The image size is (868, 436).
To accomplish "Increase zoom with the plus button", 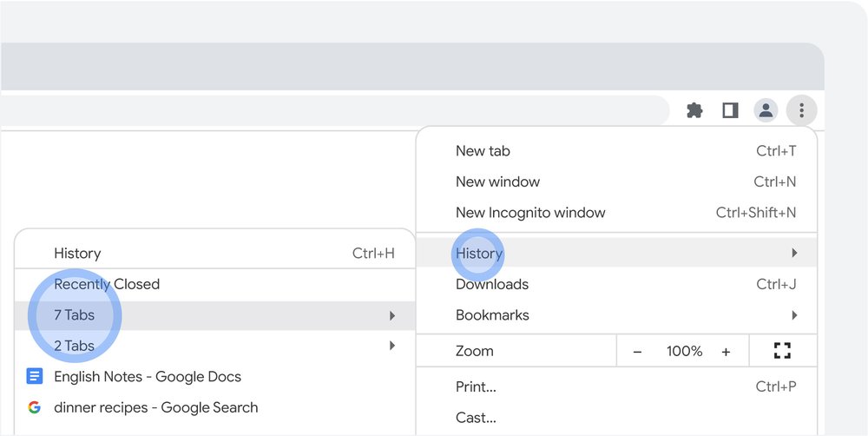I will tap(726, 351).
